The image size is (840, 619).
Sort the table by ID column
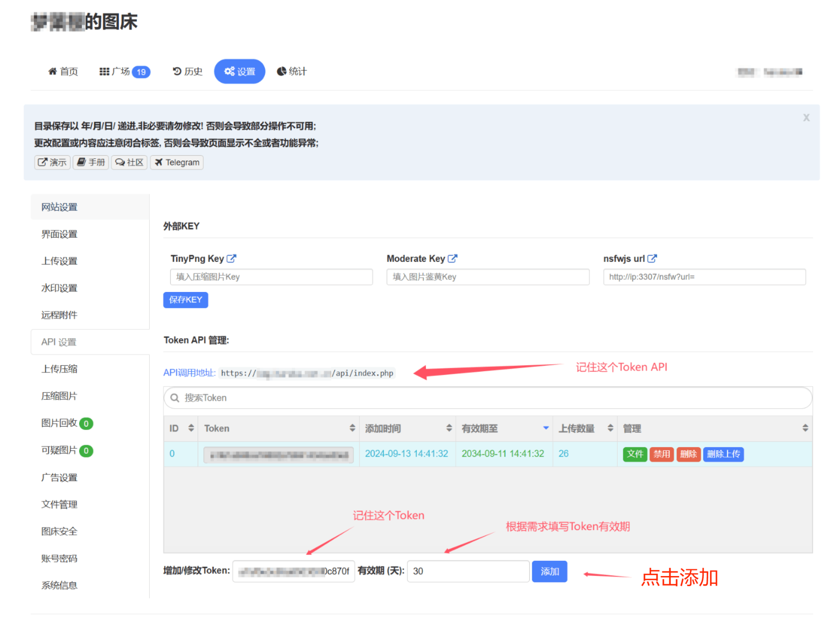[181, 429]
